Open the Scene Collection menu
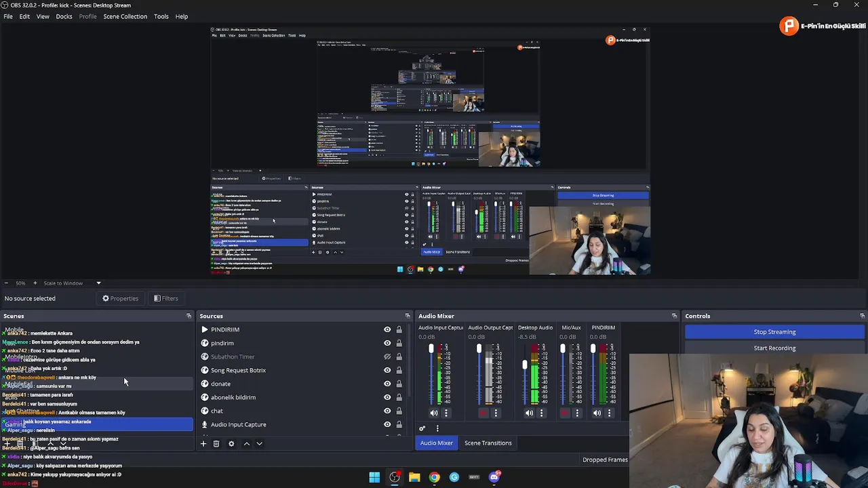Viewport: 868px width, 488px height. click(x=125, y=16)
